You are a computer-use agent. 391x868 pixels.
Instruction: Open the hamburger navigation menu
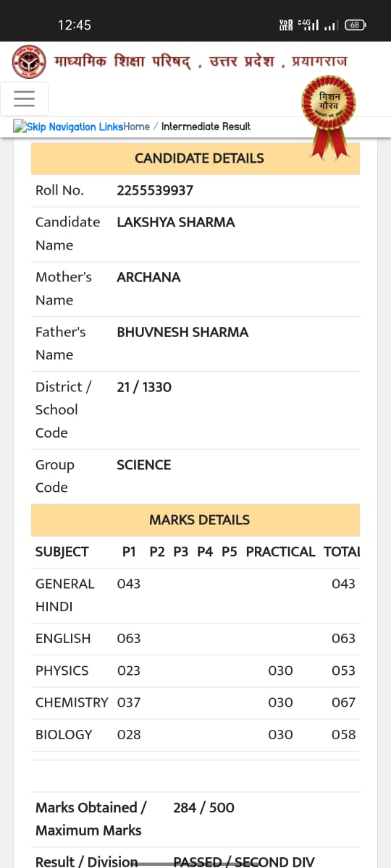25,98
